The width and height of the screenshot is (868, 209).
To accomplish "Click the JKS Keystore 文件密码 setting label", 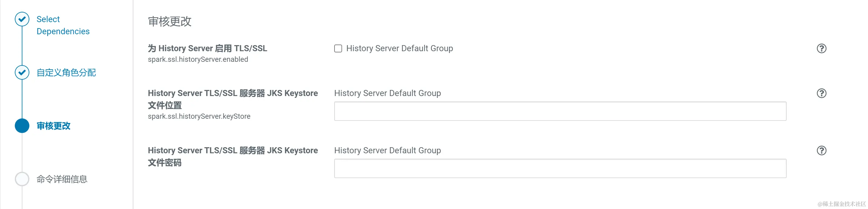I will 233,157.
